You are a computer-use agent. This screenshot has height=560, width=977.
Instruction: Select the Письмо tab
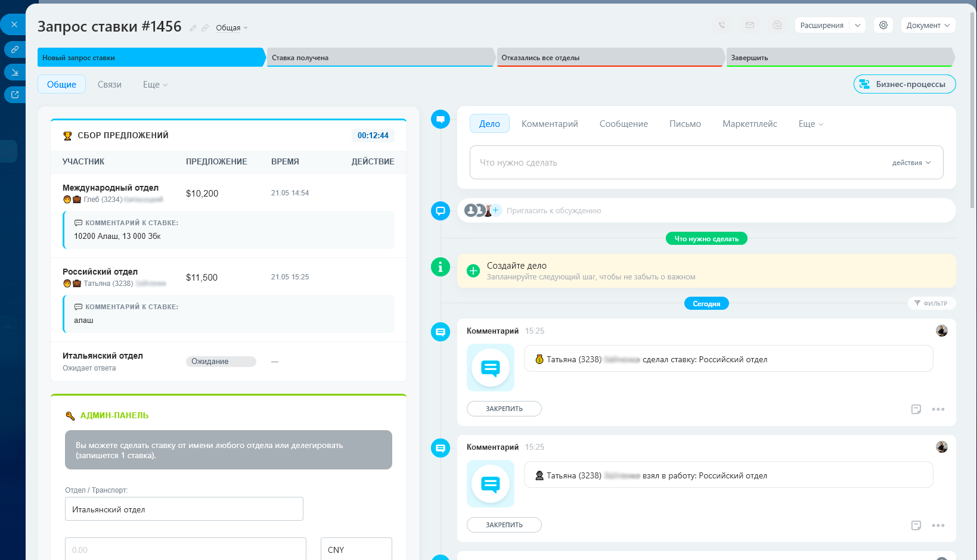click(x=685, y=124)
